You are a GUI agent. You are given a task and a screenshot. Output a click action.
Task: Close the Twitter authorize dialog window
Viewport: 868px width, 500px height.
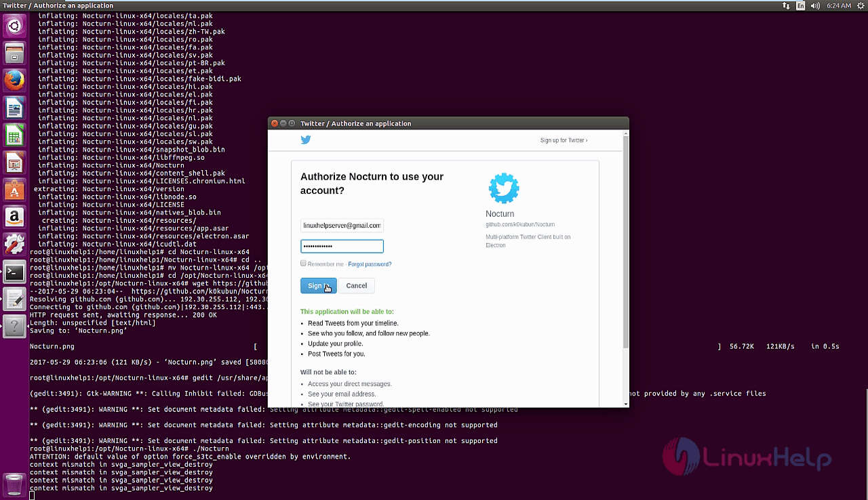(x=275, y=123)
